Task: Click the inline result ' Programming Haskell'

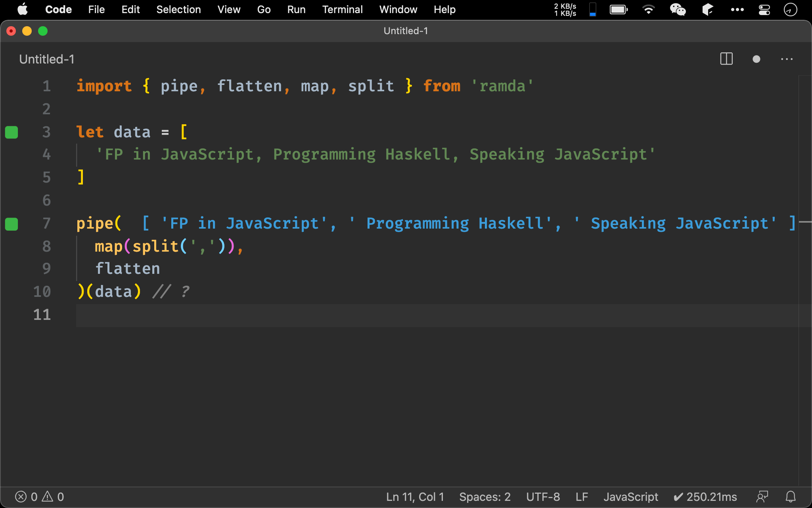Action: [450, 223]
